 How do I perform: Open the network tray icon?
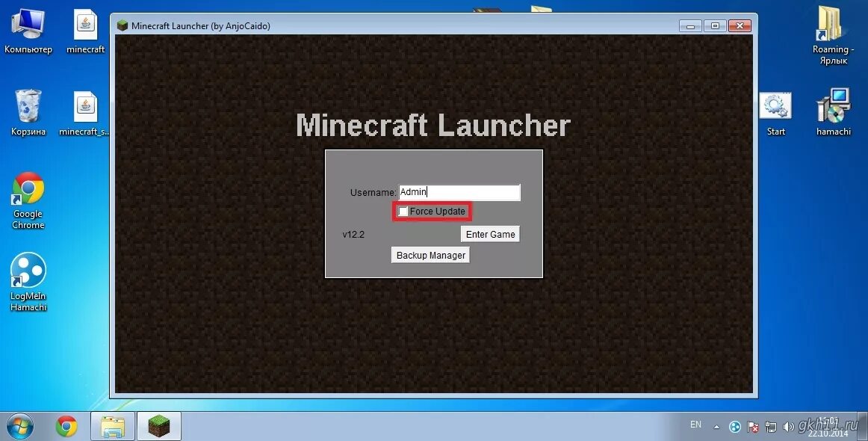[771, 427]
